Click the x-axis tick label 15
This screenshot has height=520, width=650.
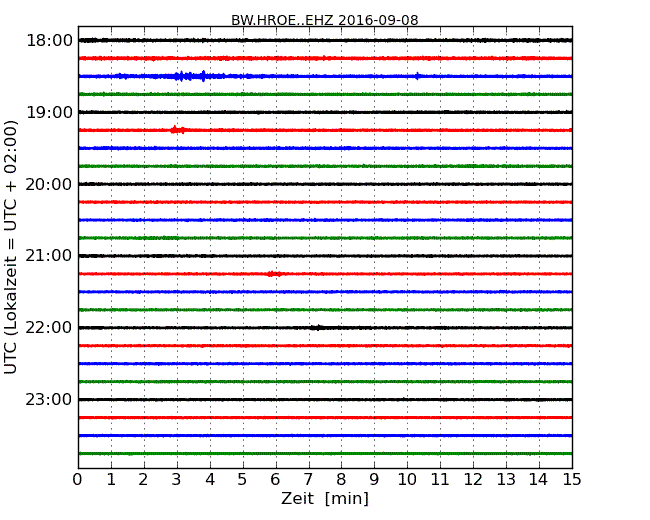point(572,480)
